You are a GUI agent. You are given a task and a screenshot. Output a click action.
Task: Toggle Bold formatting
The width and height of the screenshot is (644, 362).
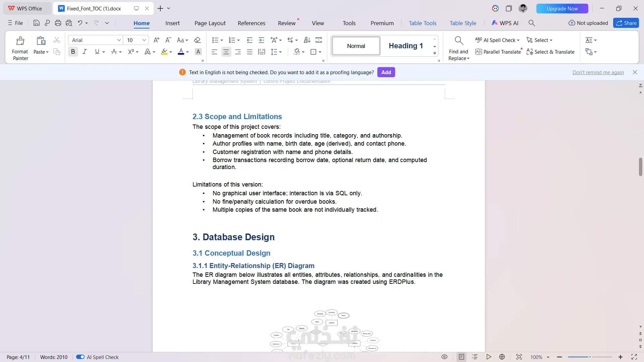pyautogui.click(x=73, y=52)
